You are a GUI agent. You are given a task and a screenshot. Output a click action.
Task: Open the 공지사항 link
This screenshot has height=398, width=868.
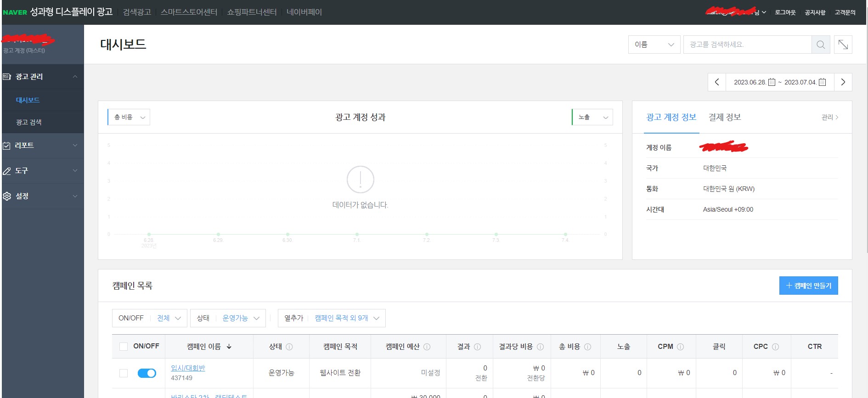815,12
